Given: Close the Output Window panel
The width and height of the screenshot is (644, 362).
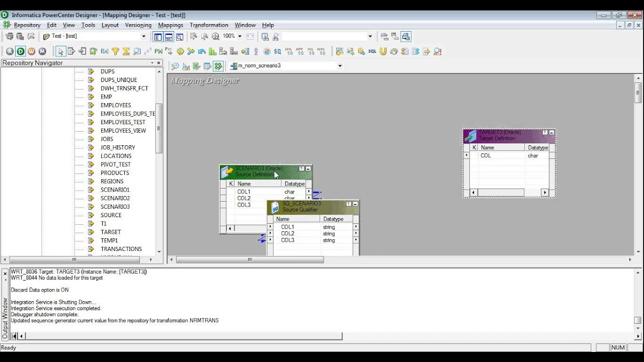Looking at the screenshot, I should 6,275.
